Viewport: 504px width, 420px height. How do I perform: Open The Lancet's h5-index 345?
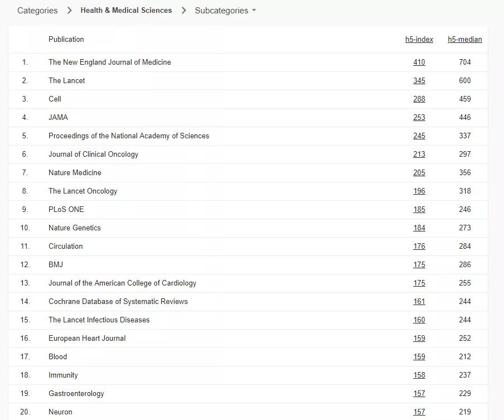[419, 81]
